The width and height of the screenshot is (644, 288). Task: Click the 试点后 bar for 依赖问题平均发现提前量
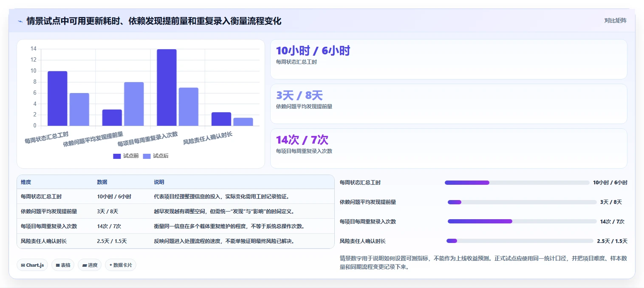pyautogui.click(x=134, y=104)
